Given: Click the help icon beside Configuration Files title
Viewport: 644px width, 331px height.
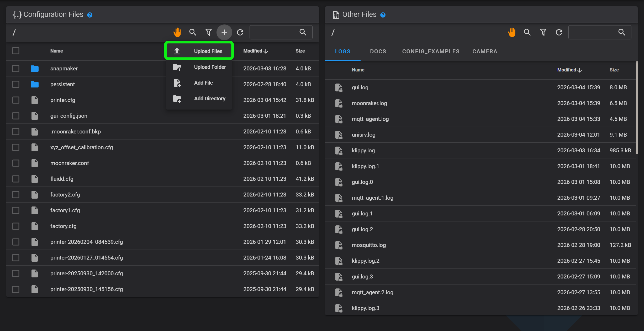Looking at the screenshot, I should click(90, 15).
